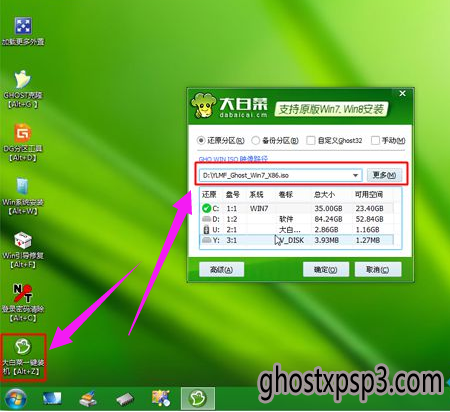Switch to Dabaicai ghost taskbar item
Screen dimensions: 450x412
[x=198, y=398]
